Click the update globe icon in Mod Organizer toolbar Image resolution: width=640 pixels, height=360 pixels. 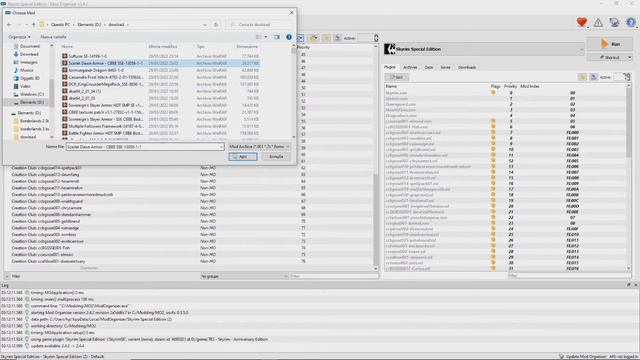click(614, 22)
